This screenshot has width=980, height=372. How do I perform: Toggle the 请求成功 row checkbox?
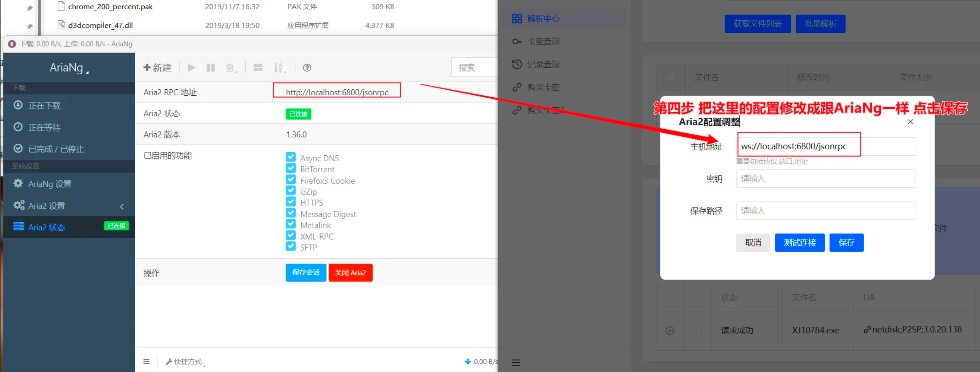pyautogui.click(x=697, y=331)
